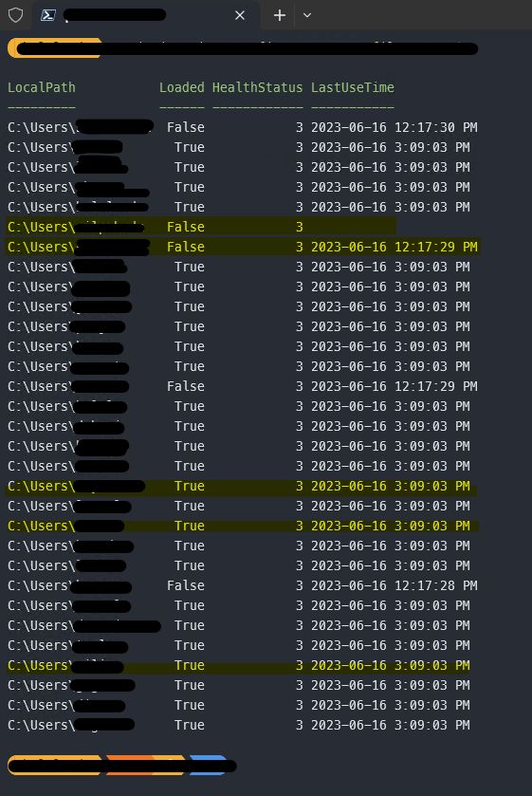Click the last row's True value
This screenshot has height=796, width=532.
coord(190,726)
